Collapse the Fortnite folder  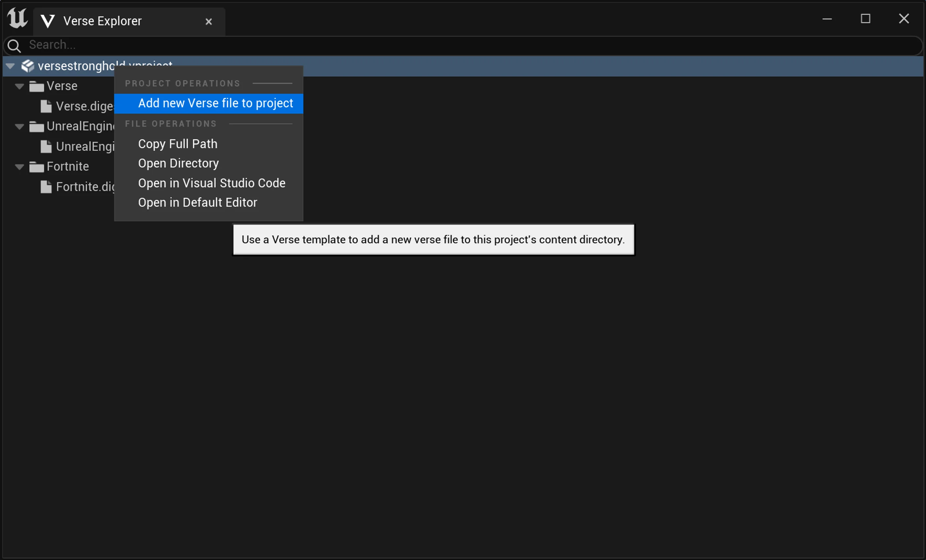20,167
